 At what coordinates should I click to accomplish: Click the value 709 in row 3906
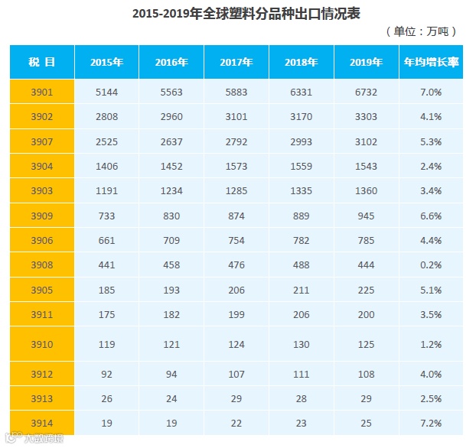(171, 241)
